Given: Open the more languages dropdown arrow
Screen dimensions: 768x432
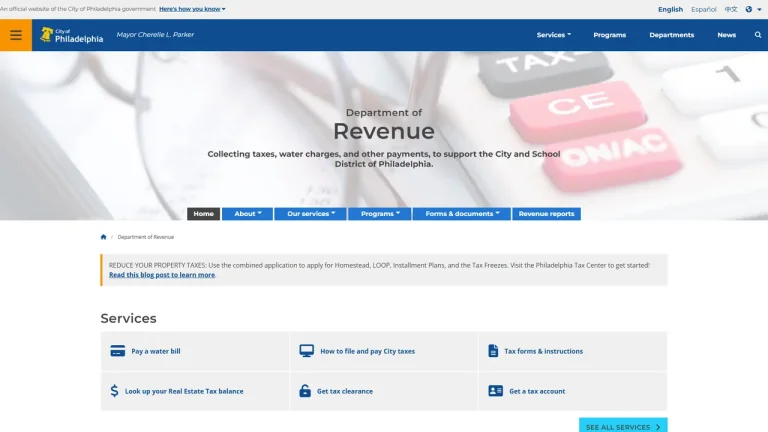Looking at the screenshot, I should pyautogui.click(x=759, y=9).
